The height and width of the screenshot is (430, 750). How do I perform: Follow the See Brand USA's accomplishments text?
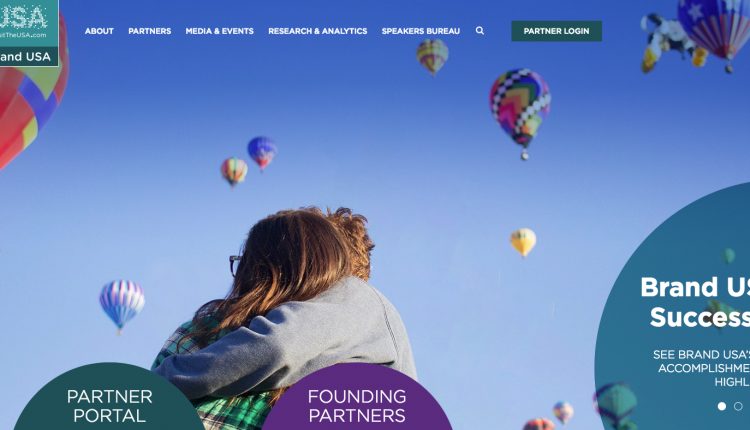coord(701,368)
